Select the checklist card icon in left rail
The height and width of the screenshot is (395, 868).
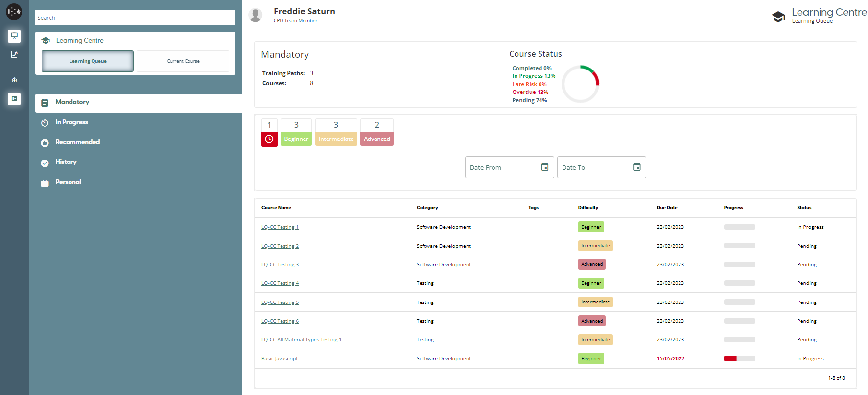(14, 99)
